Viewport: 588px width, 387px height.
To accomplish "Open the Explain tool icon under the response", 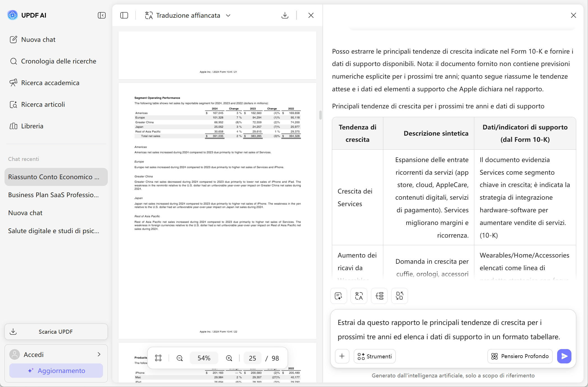I will click(379, 296).
